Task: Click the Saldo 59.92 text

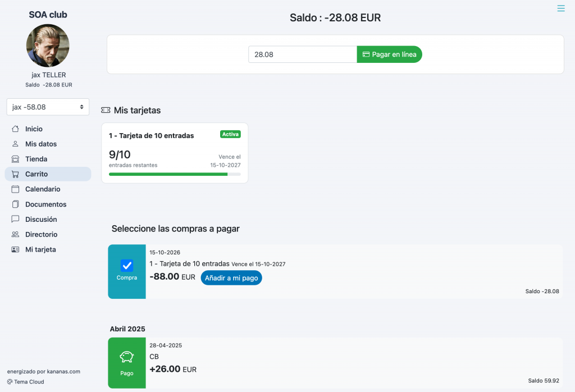Action: pyautogui.click(x=544, y=381)
